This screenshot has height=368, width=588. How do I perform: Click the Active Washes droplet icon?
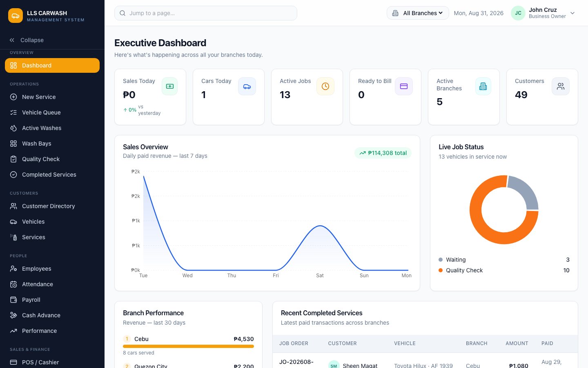coord(13,128)
